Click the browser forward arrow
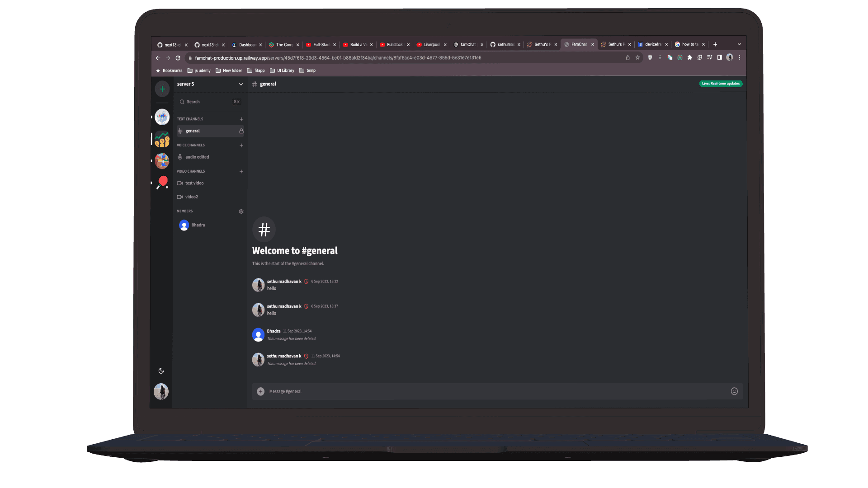 [x=168, y=58]
